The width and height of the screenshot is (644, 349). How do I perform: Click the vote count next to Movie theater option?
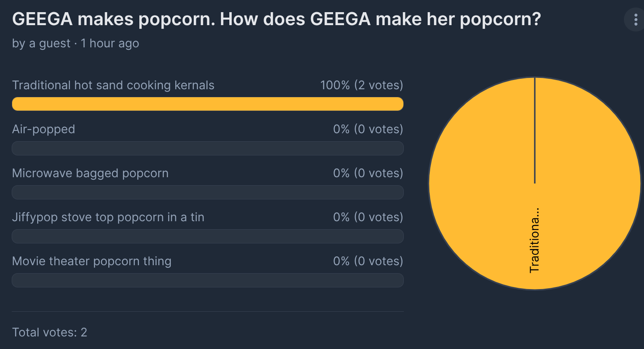[368, 261]
